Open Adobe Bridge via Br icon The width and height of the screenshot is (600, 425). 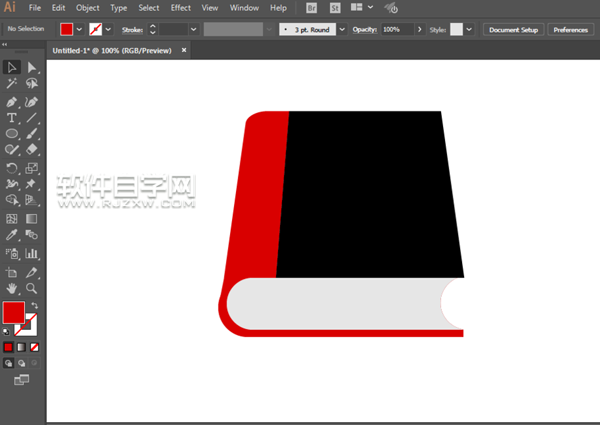pos(311,8)
